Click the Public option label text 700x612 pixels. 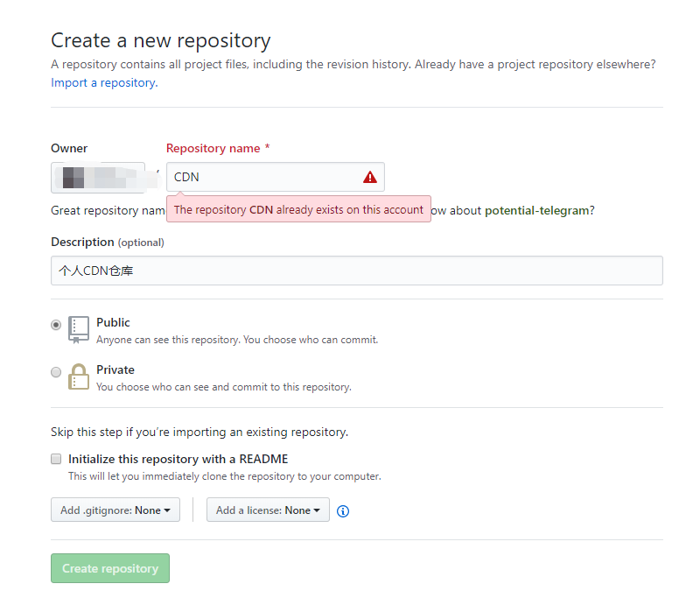click(x=113, y=322)
